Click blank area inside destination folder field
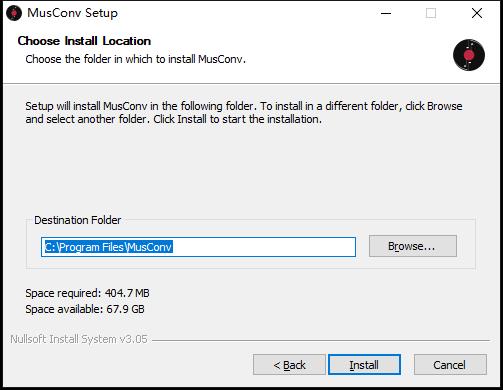Screen dimensions: 503x390 (x=263, y=247)
